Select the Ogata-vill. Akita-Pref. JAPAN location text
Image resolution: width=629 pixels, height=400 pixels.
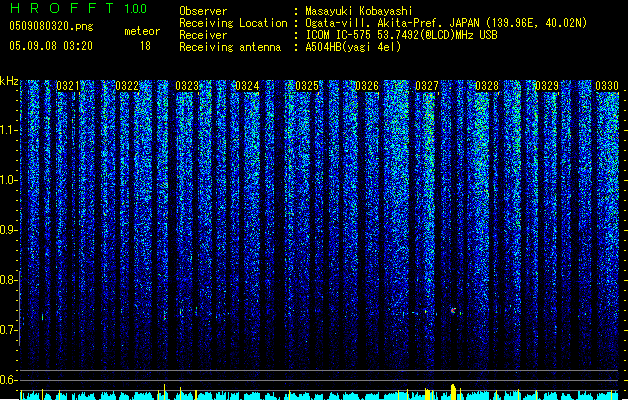tap(446, 23)
